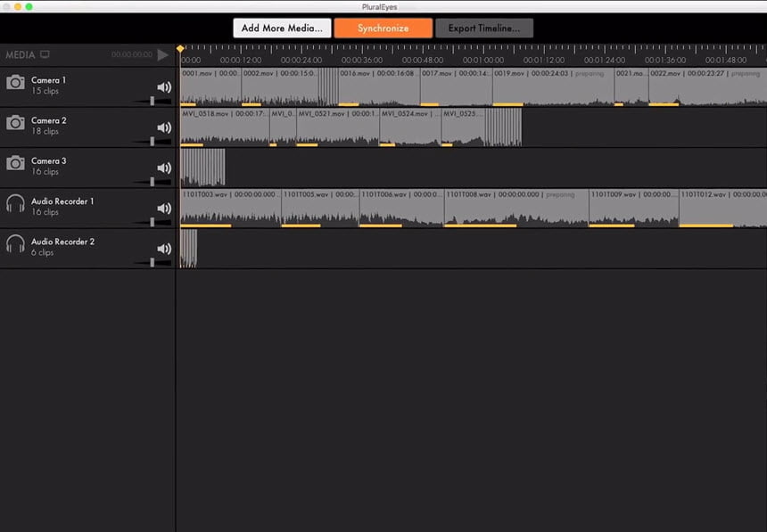Mute the Camera 1 speaker icon
Screen dimensions: 767x532
point(164,87)
